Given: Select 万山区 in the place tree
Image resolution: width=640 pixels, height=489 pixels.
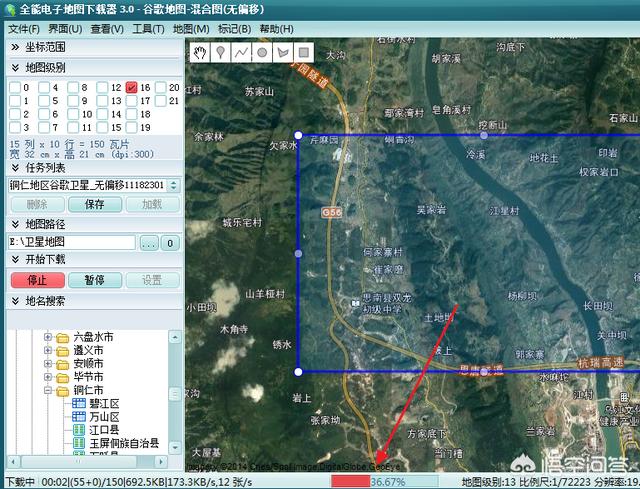Looking at the screenshot, I should coord(104,417).
